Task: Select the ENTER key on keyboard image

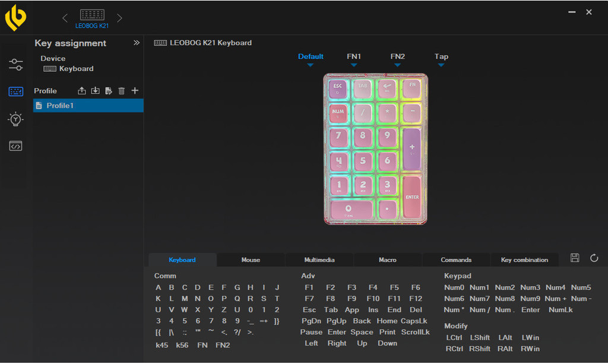Action: (x=412, y=197)
